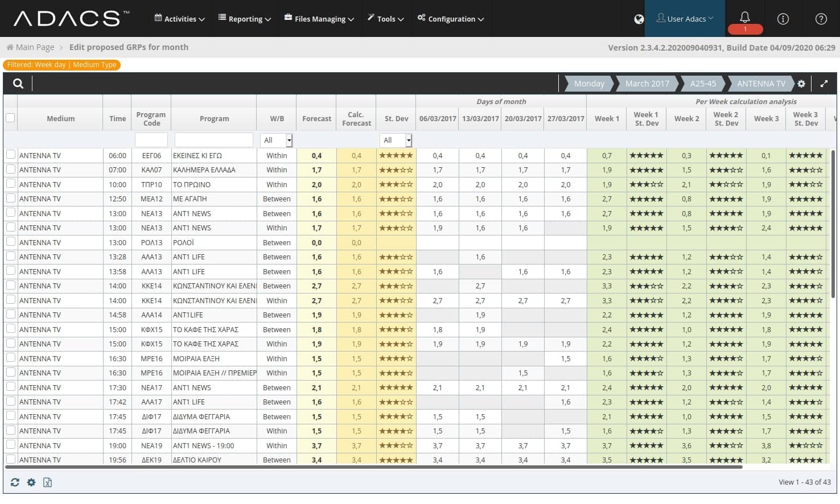Click the refresh icon at bottom left
840x504 pixels.
(x=15, y=482)
